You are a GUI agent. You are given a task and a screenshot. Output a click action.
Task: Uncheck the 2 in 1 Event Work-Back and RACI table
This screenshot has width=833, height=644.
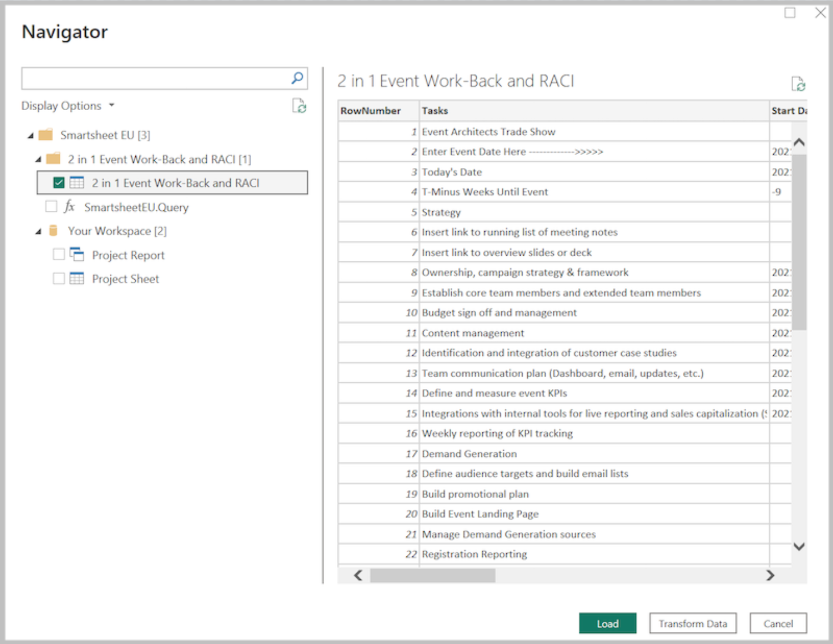(x=58, y=183)
